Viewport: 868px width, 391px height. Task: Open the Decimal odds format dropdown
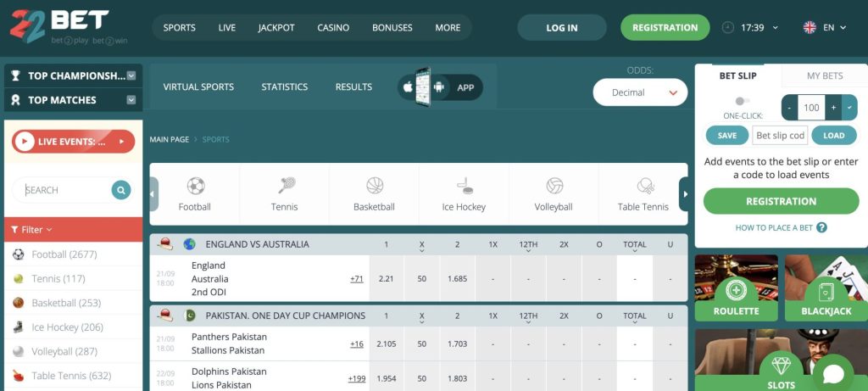tap(640, 92)
